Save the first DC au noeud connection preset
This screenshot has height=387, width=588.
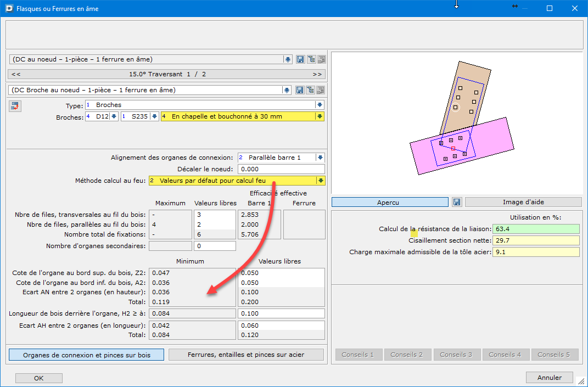click(300, 59)
